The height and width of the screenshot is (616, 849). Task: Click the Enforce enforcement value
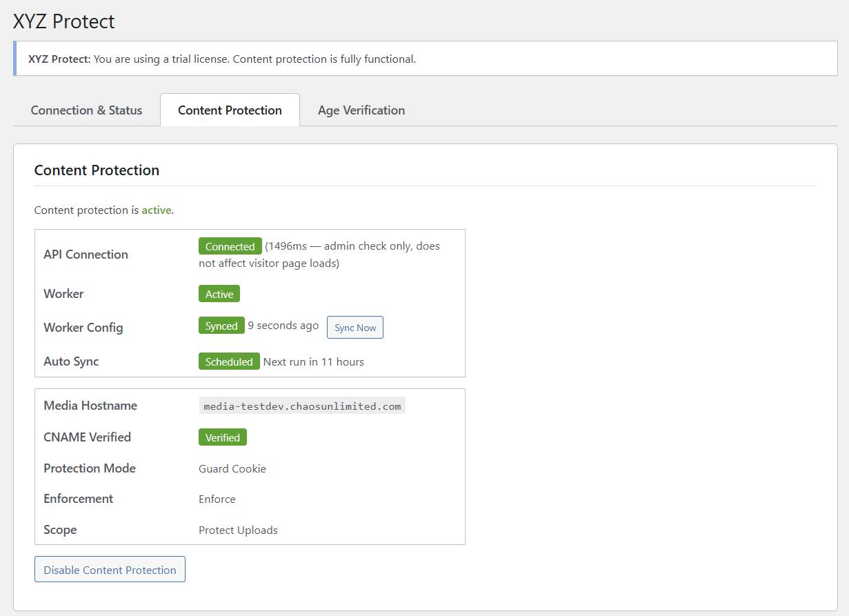point(217,499)
